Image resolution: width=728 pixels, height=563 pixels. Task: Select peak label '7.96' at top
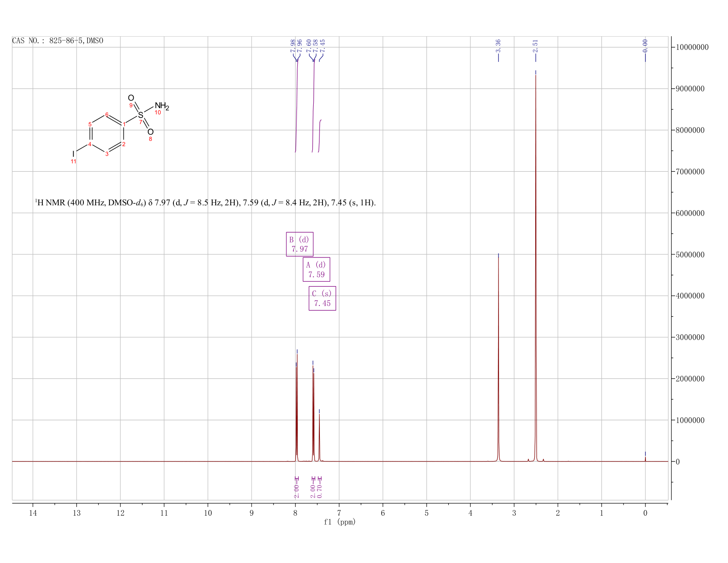pos(300,46)
